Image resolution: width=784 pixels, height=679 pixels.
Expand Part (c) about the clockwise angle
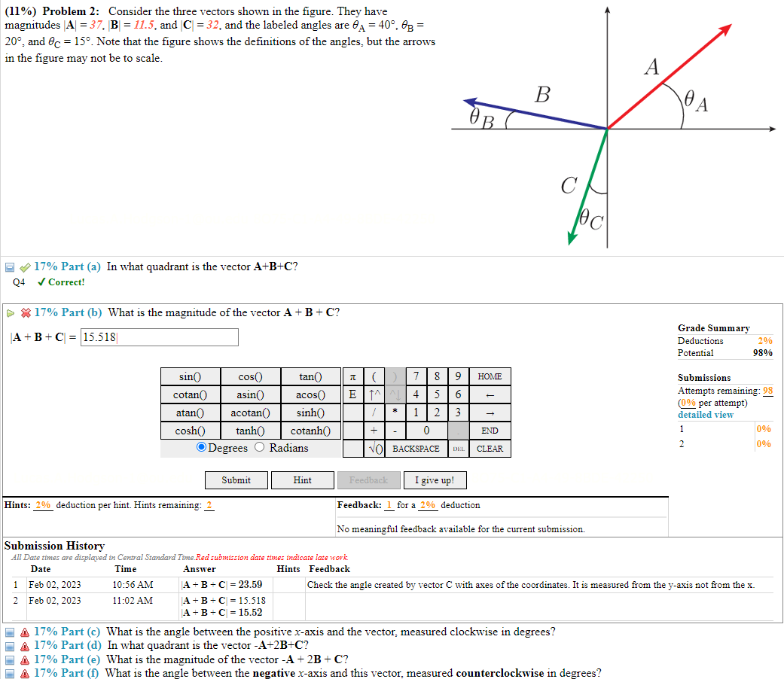pyautogui.click(x=10, y=632)
